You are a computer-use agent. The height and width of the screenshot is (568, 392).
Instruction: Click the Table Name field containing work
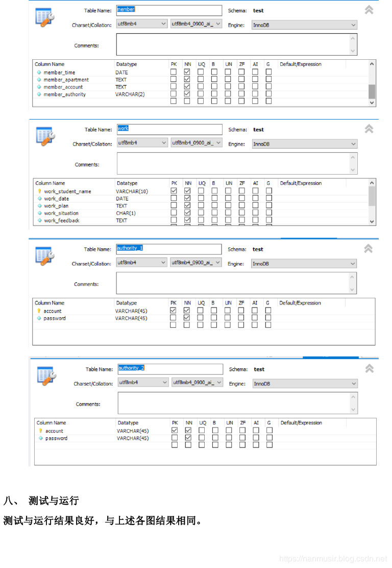tap(169, 129)
